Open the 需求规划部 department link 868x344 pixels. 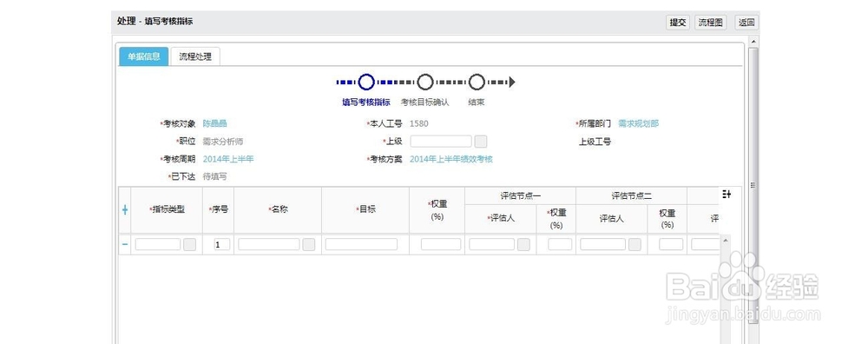coord(638,123)
